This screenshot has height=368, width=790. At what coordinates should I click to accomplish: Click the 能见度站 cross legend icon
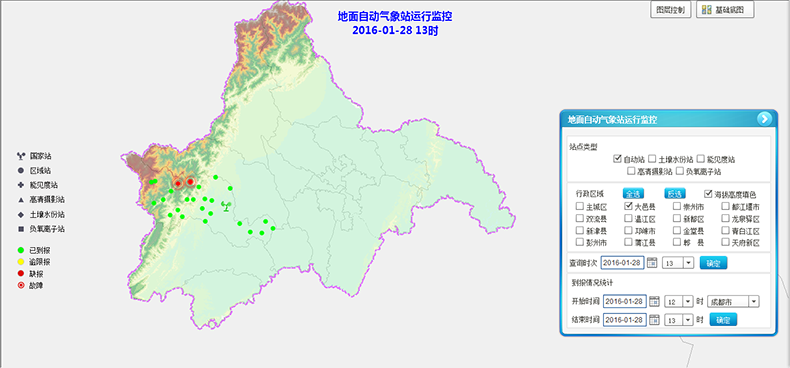(21, 185)
